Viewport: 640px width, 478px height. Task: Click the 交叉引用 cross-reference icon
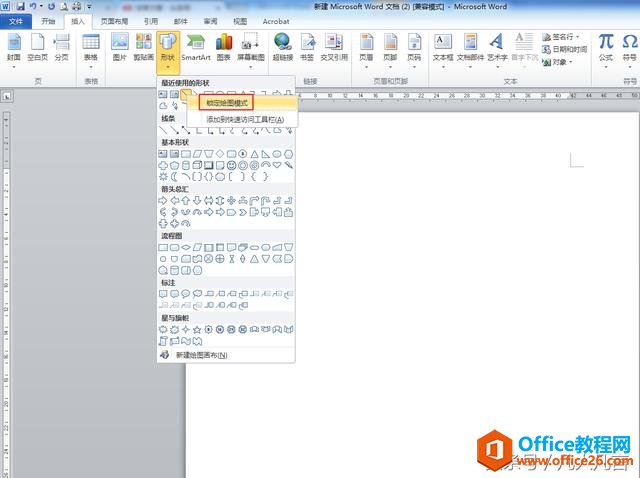[334, 48]
